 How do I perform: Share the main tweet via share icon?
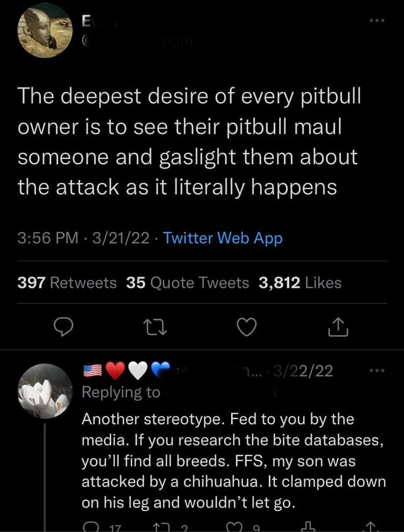pos(338,327)
